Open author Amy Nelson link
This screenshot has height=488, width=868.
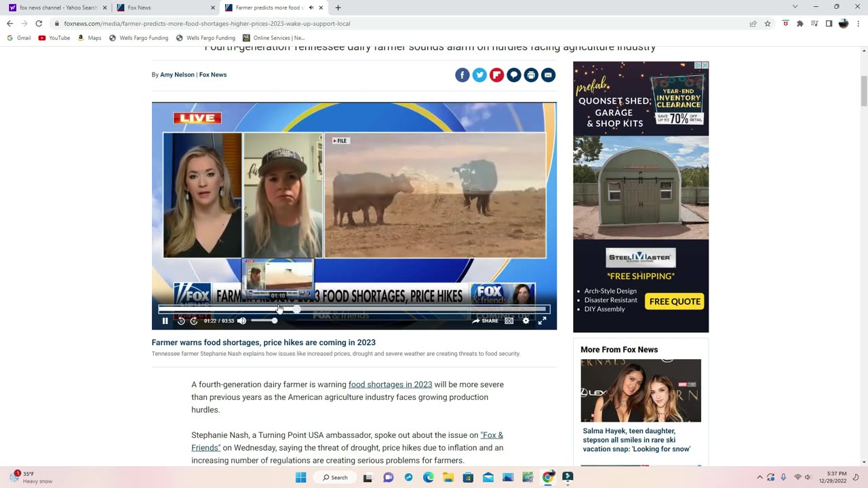pos(177,75)
